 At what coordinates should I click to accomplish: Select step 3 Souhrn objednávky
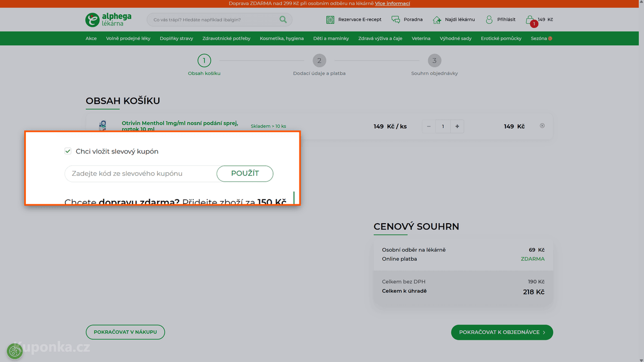434,65
